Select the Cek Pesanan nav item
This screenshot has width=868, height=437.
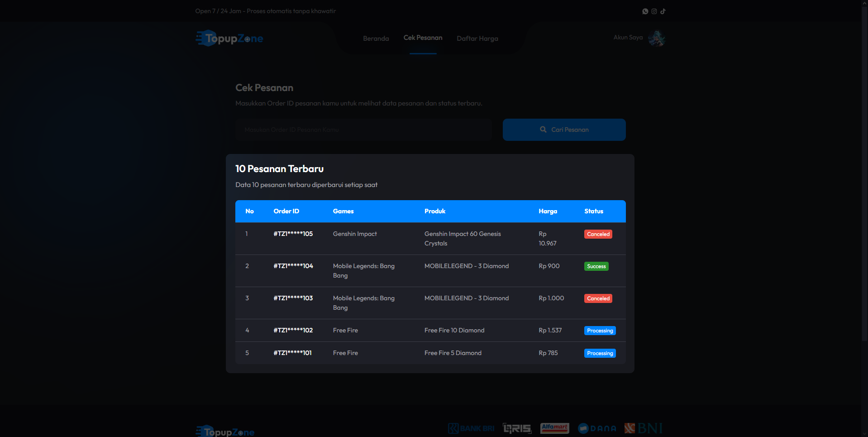click(x=423, y=38)
